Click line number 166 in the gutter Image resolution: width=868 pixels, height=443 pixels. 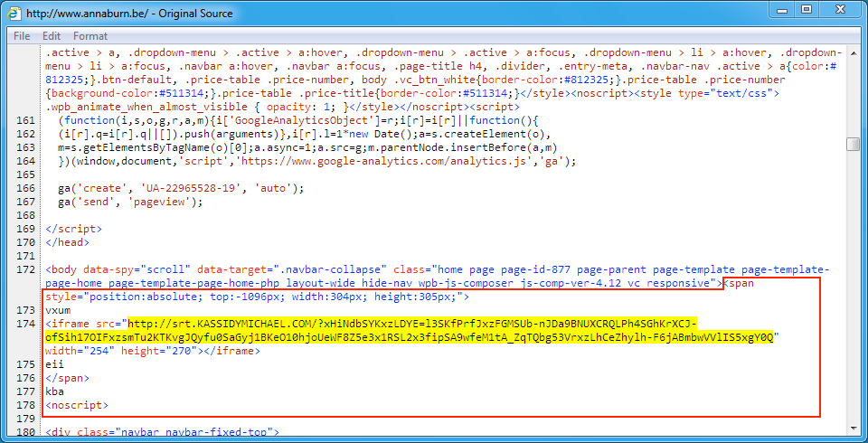(x=25, y=189)
